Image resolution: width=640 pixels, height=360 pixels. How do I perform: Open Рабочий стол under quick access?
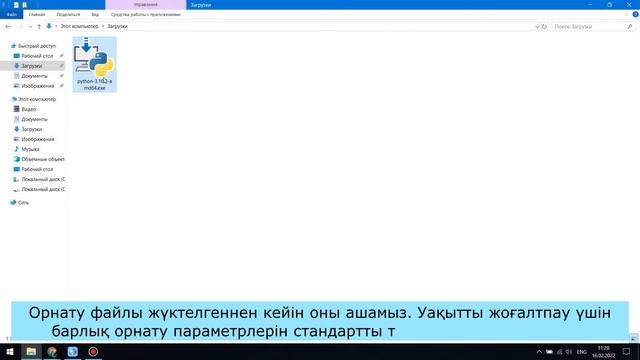pyautogui.click(x=37, y=56)
